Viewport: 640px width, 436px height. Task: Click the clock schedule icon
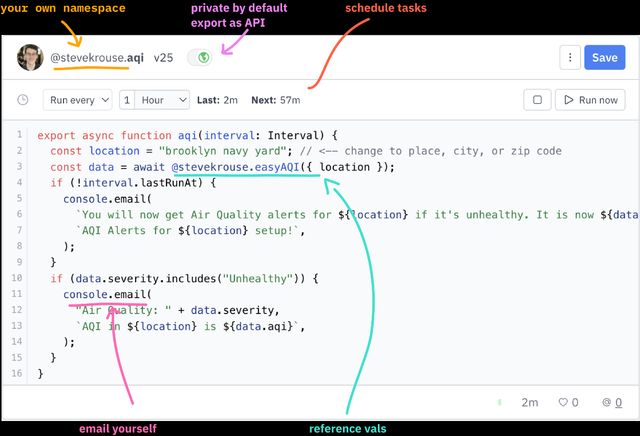tap(23, 100)
